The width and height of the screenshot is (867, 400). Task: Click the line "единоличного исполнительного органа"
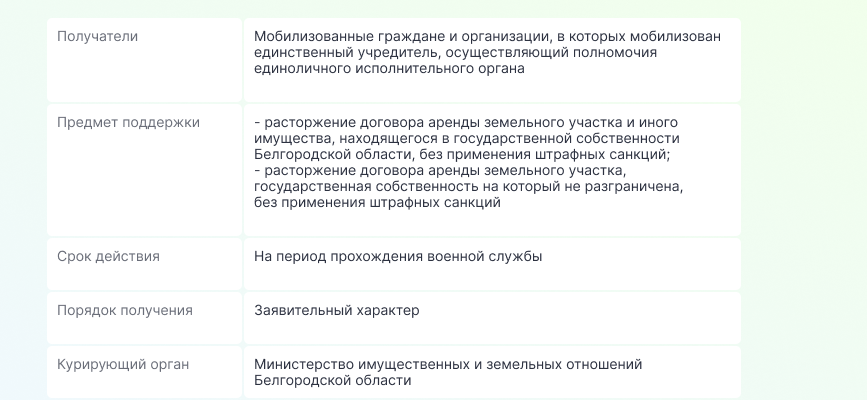[x=389, y=69]
